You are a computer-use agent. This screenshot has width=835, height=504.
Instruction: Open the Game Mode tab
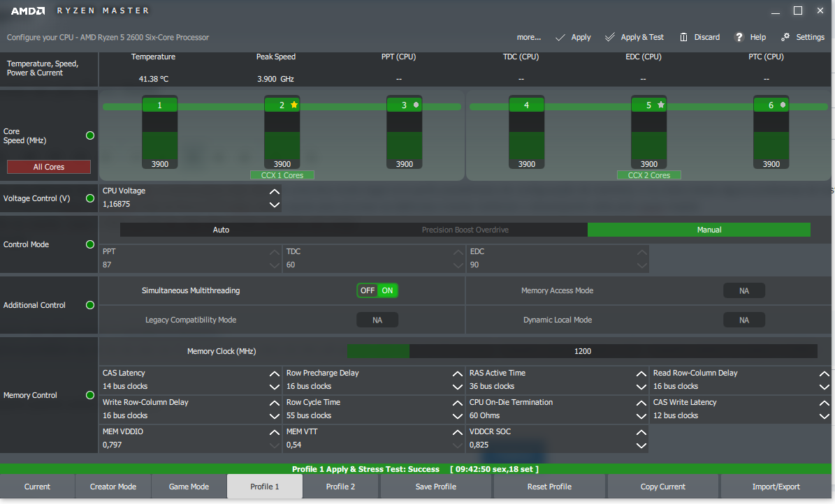(x=189, y=487)
